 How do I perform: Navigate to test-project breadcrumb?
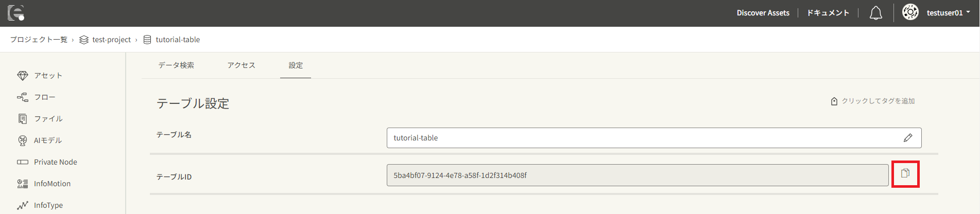click(x=111, y=40)
